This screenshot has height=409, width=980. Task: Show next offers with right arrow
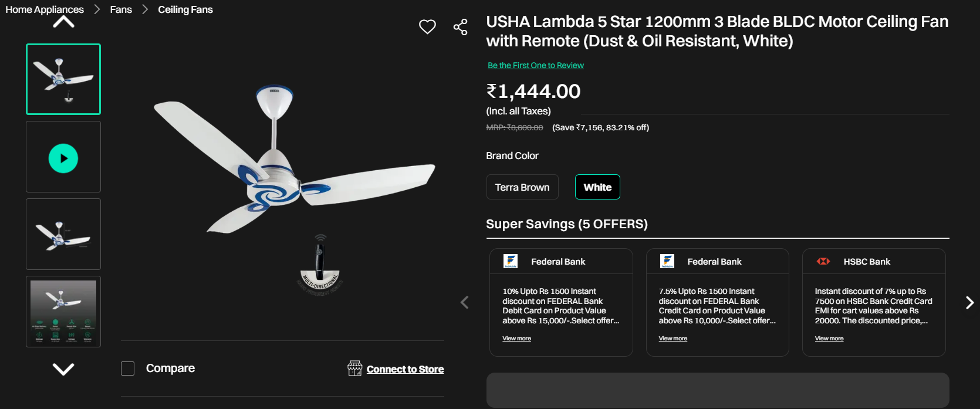[x=969, y=302]
